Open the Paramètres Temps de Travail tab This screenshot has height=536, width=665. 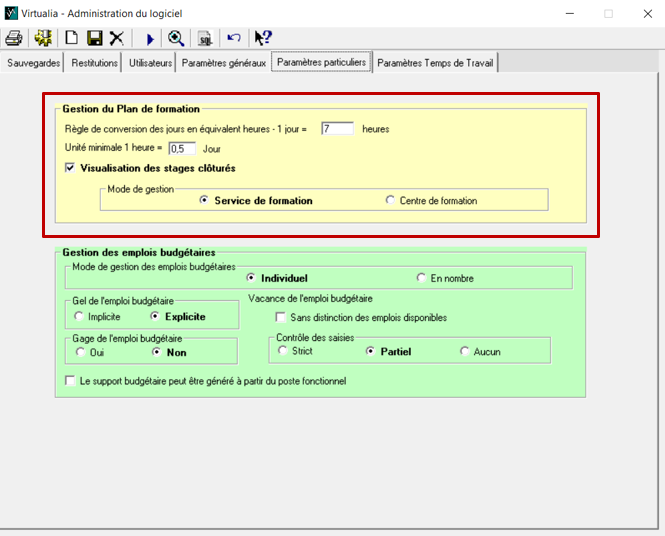[435, 63]
